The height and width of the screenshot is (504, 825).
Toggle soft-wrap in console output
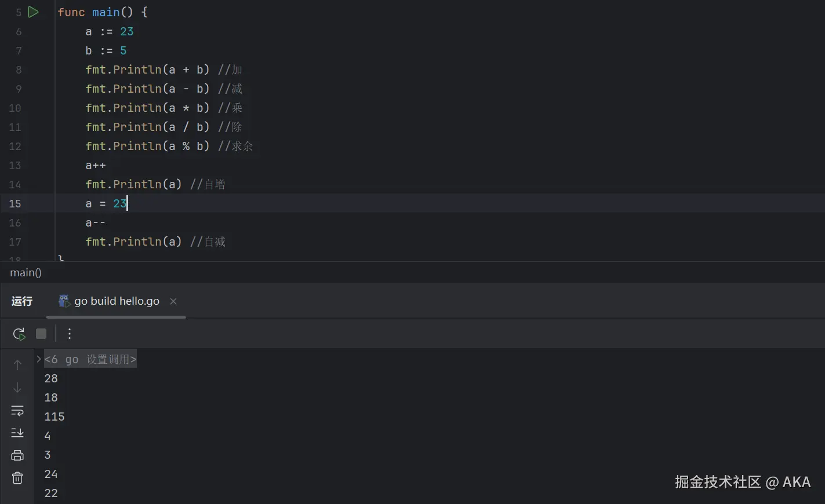point(17,411)
